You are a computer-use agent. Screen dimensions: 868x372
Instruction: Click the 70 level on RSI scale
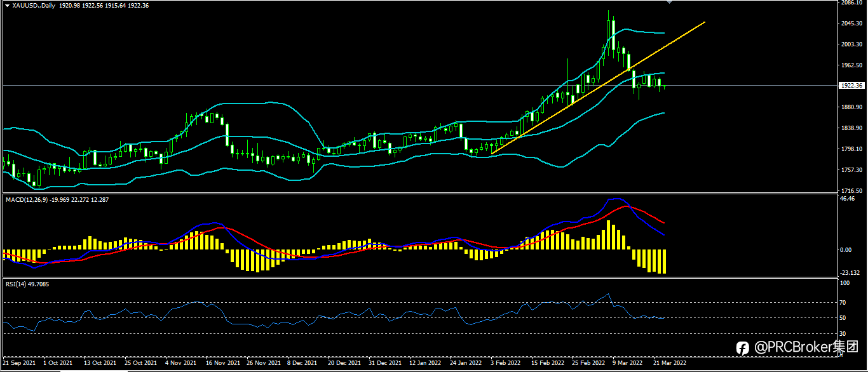(843, 303)
